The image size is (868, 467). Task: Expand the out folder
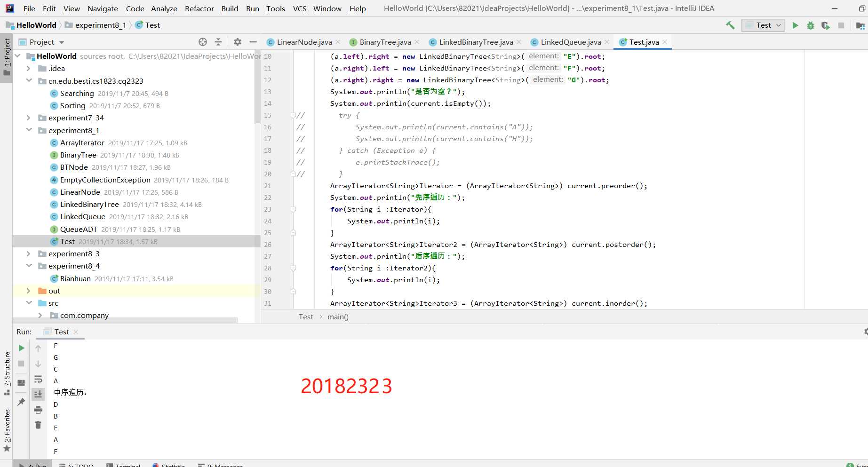[x=29, y=291]
